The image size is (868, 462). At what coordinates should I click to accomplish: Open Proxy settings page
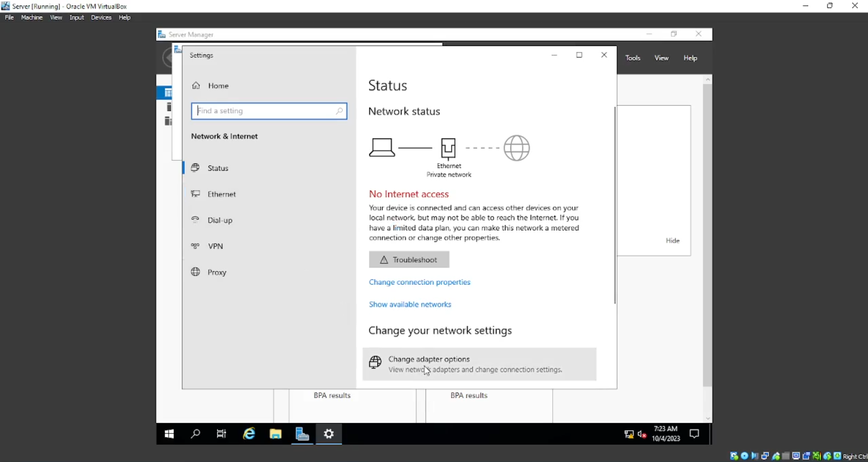[x=216, y=272]
